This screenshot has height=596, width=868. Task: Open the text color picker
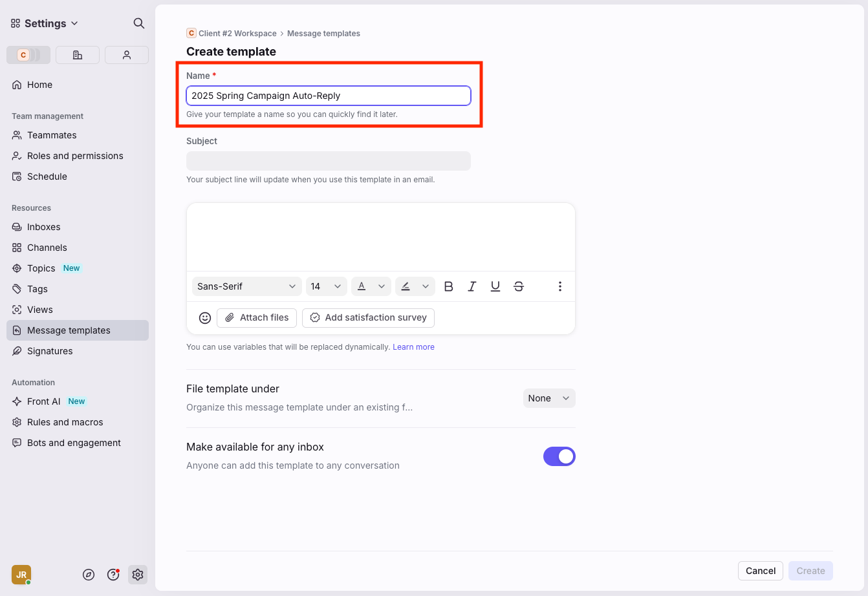click(x=371, y=286)
